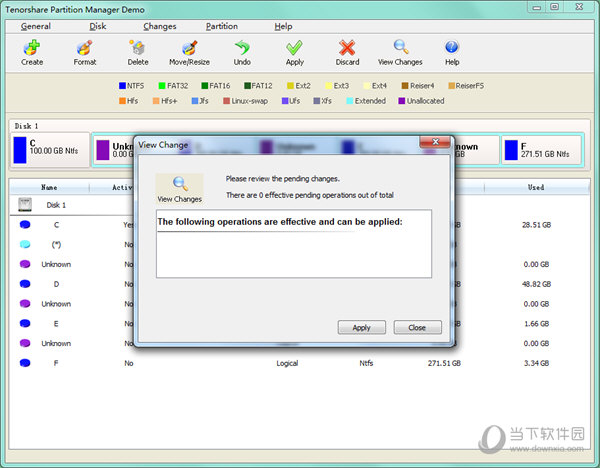The height and width of the screenshot is (468, 600).
Task: Click the magnifier icon inside View Change dialog
Action: point(180,184)
